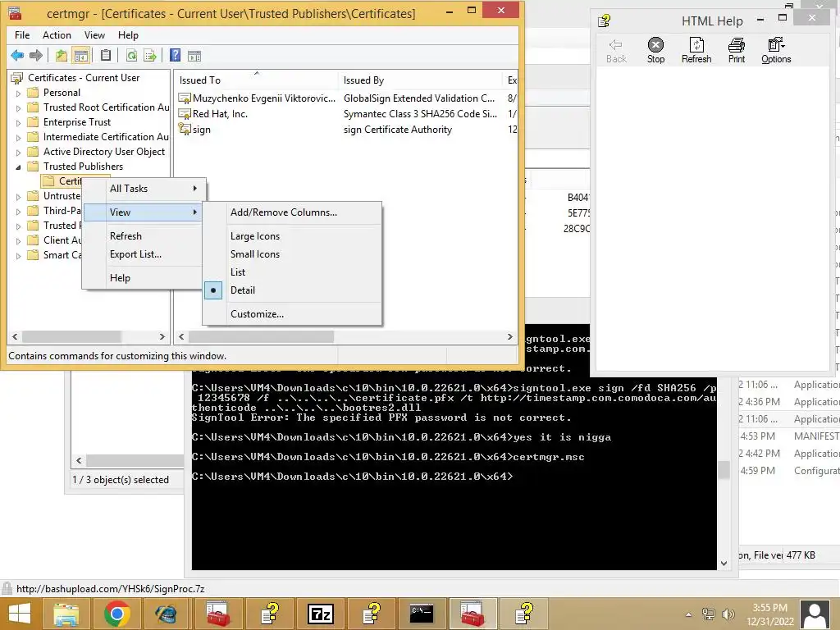Choose the Small Icons view option
The height and width of the screenshot is (630, 840).
[292, 254]
